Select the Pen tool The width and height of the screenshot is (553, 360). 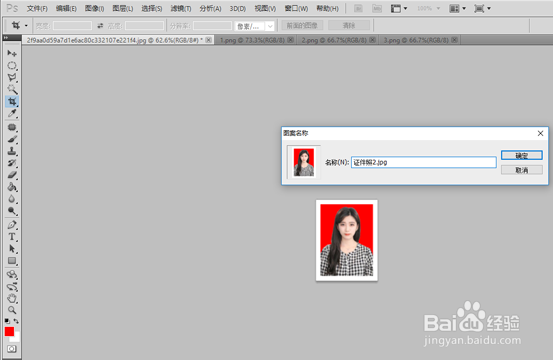(x=12, y=225)
